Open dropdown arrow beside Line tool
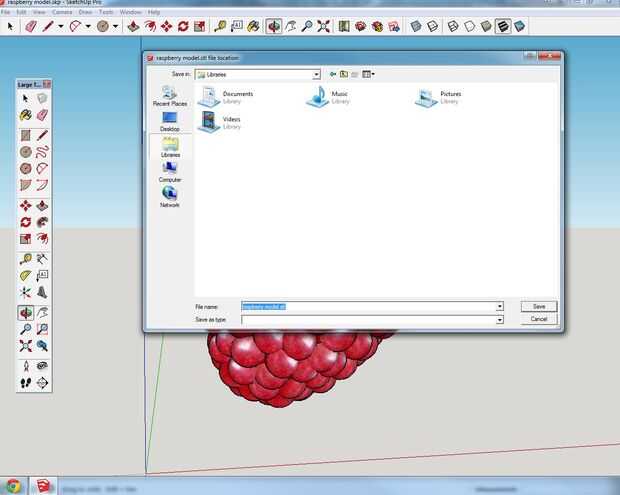The height and width of the screenshot is (495, 620). (60, 26)
